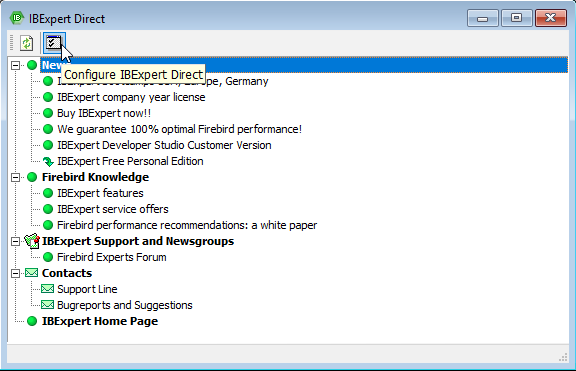Click the Refresh toolbar icon
This screenshot has height=371, width=576.
point(26,43)
